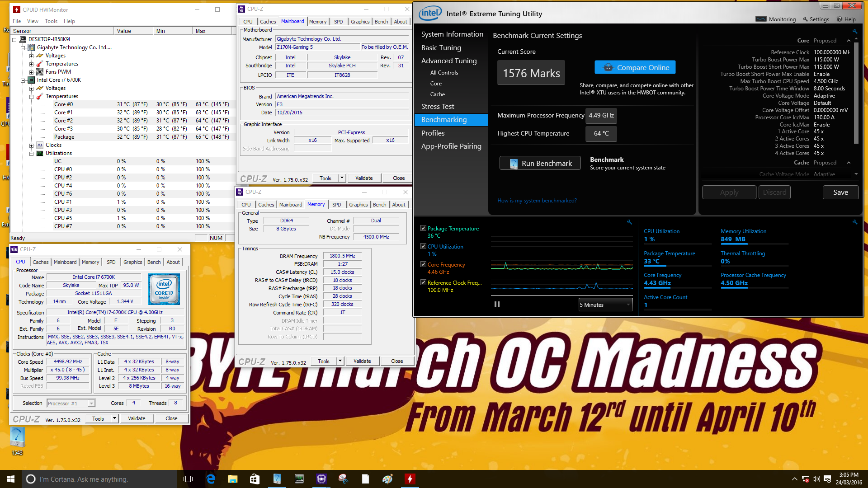The width and height of the screenshot is (868, 488).
Task: Click the Utilizations graph icon in HWMonitor
Action: pos(40,153)
